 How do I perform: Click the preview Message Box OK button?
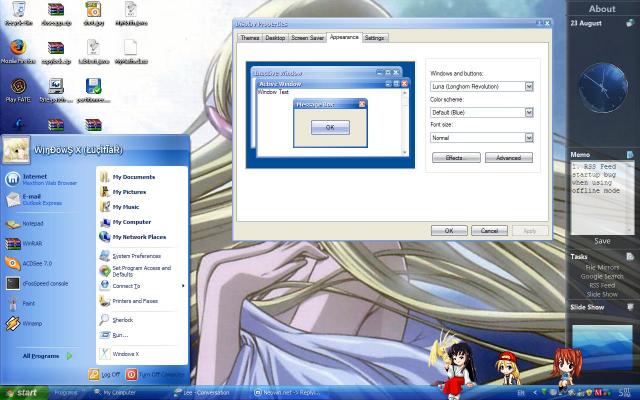[330, 127]
